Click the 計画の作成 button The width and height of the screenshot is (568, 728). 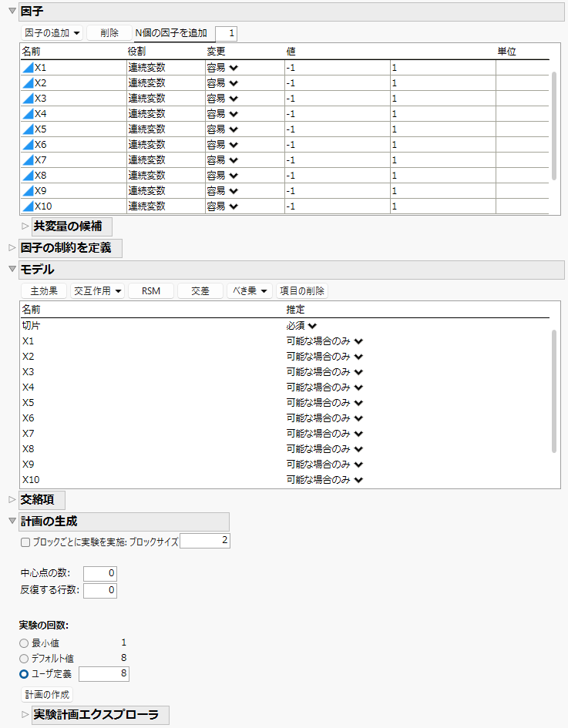tap(47, 695)
